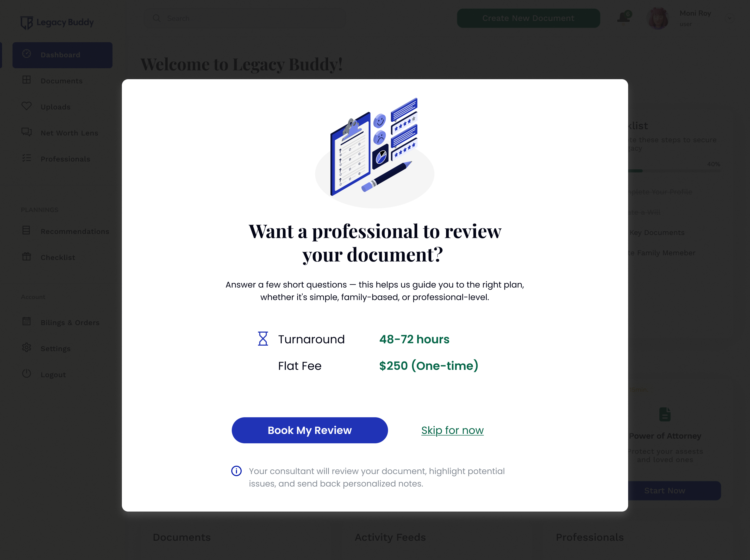Open the Net Worth Lens tool
Screen dimensions: 750x560
click(x=27, y=133)
